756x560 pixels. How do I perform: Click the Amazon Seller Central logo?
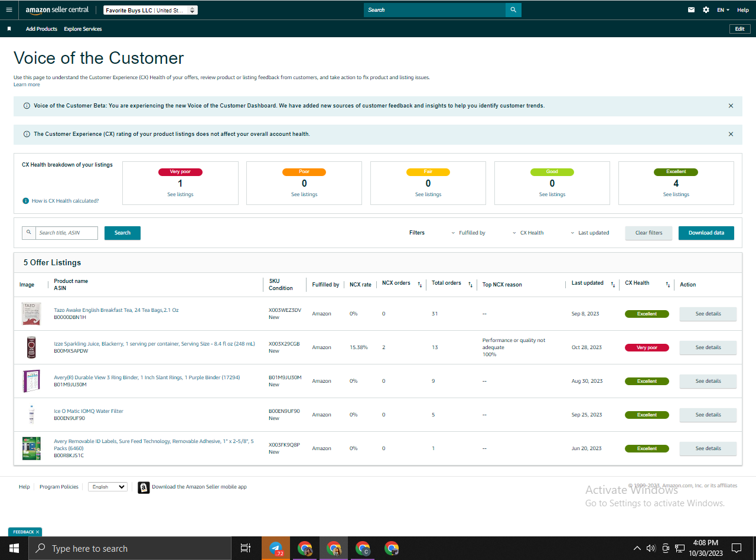pos(57,10)
